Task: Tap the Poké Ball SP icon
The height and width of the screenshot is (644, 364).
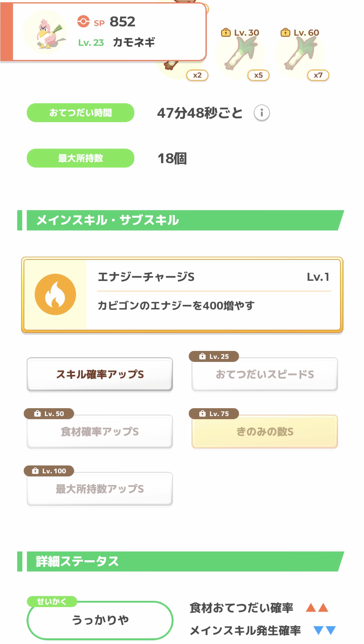Action: [x=83, y=21]
